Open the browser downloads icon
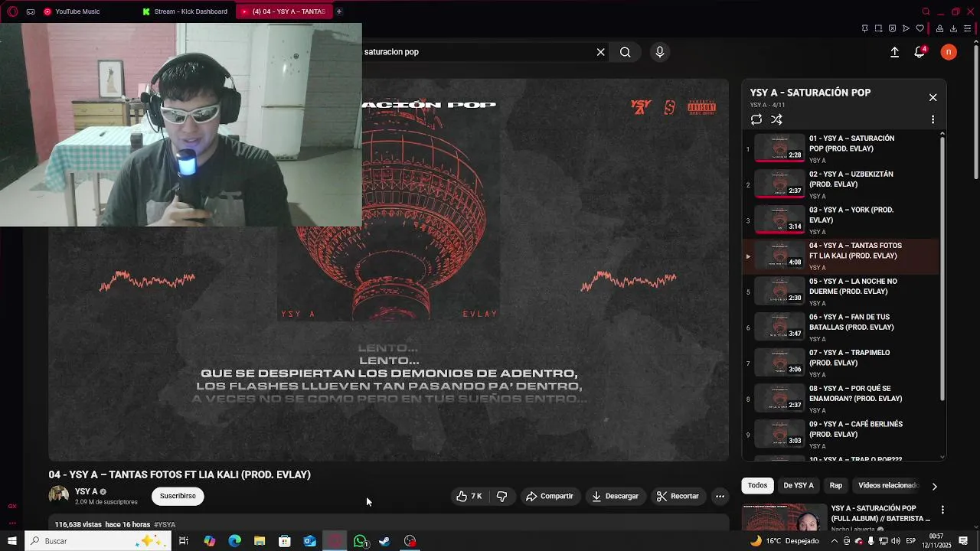980x551 pixels. [953, 28]
